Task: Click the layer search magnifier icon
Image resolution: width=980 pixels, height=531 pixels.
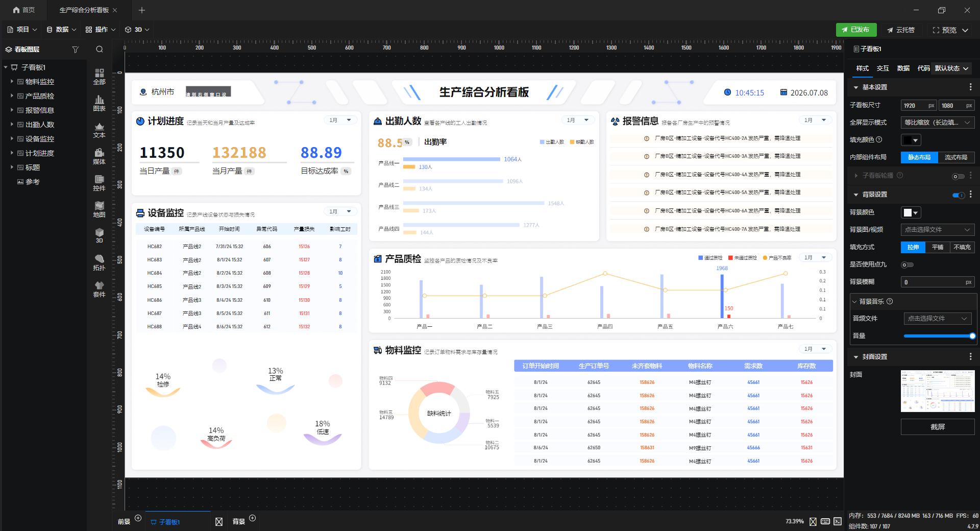Action: [100, 50]
